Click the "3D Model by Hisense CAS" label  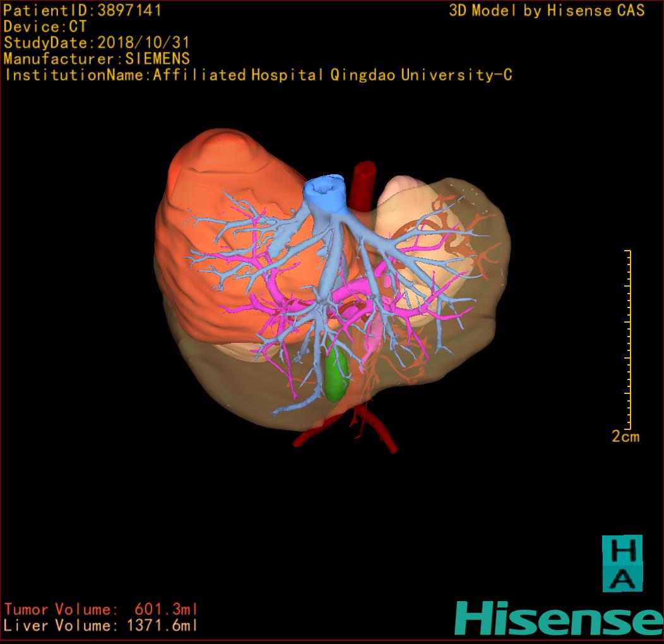tap(547, 11)
